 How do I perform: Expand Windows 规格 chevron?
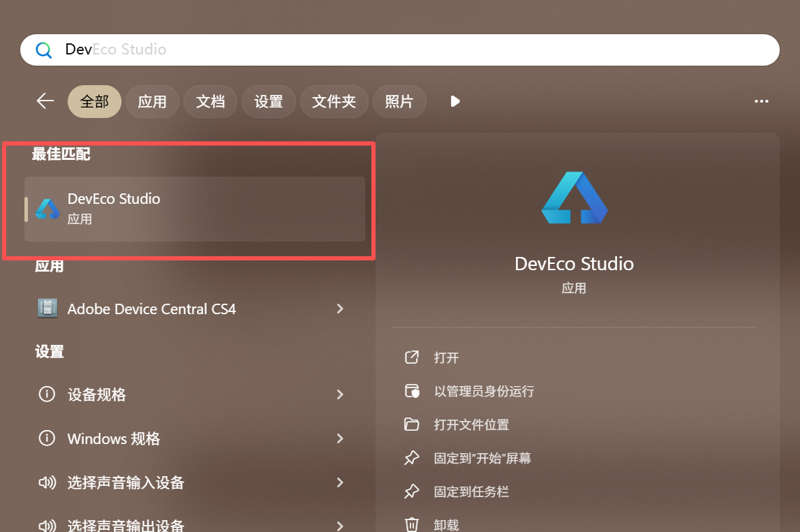tap(340, 438)
